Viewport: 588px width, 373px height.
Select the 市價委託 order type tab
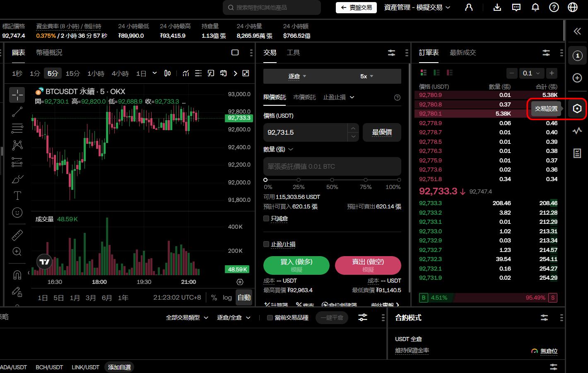click(x=304, y=97)
